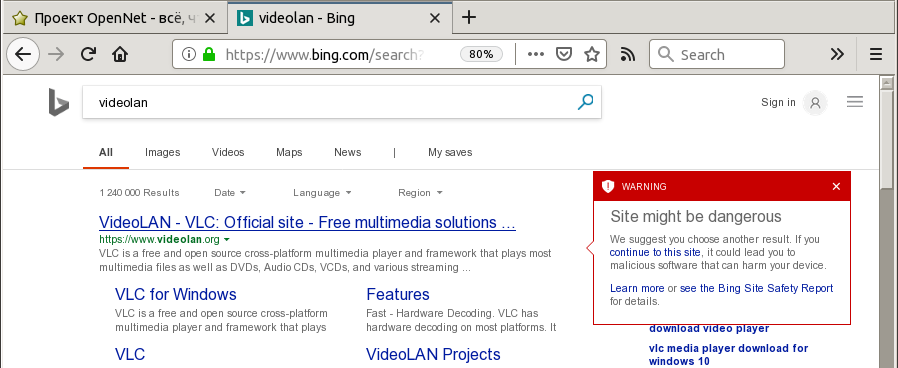Open the Firefox hamburger menu
Screen dimensions: 898x368
876,54
